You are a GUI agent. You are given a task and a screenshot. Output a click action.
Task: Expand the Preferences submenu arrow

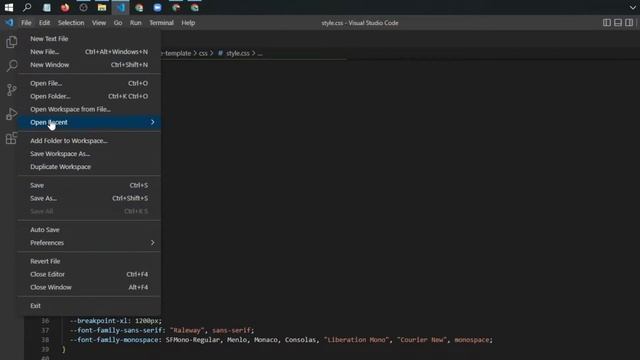(x=152, y=242)
